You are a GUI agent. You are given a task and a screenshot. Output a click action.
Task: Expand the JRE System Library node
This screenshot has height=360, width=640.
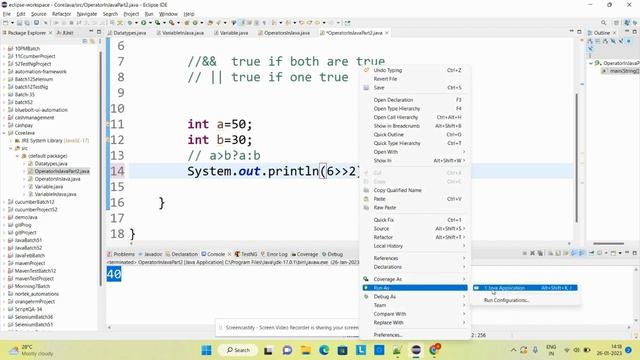coord(11,140)
